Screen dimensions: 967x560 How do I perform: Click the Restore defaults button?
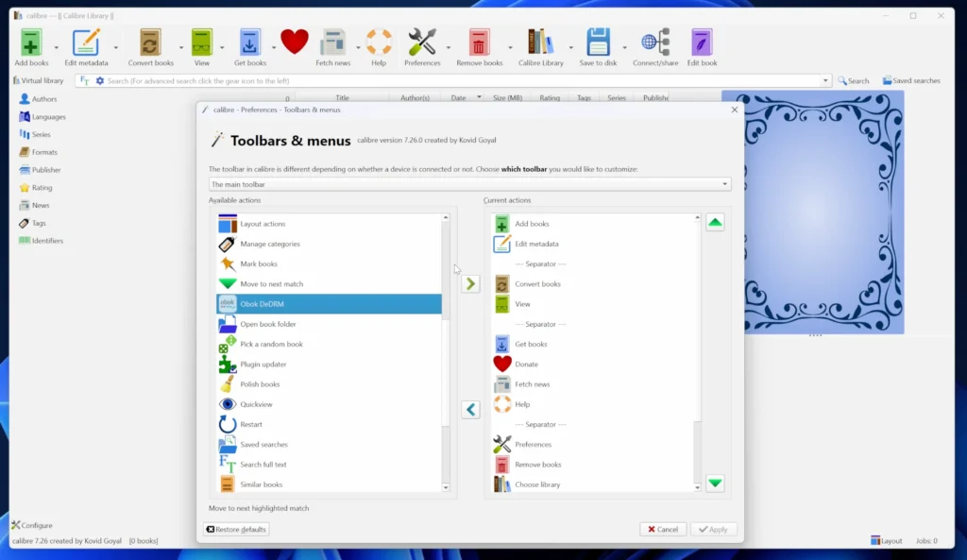tap(236, 529)
